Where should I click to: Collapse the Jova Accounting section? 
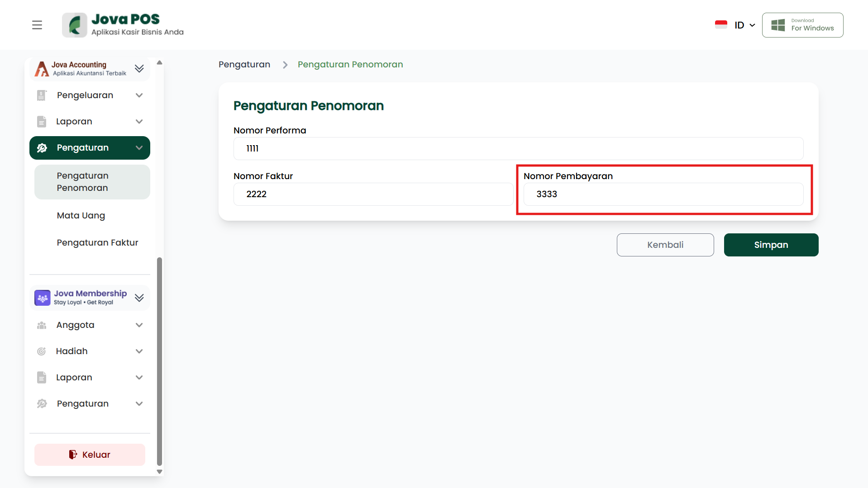click(x=139, y=69)
